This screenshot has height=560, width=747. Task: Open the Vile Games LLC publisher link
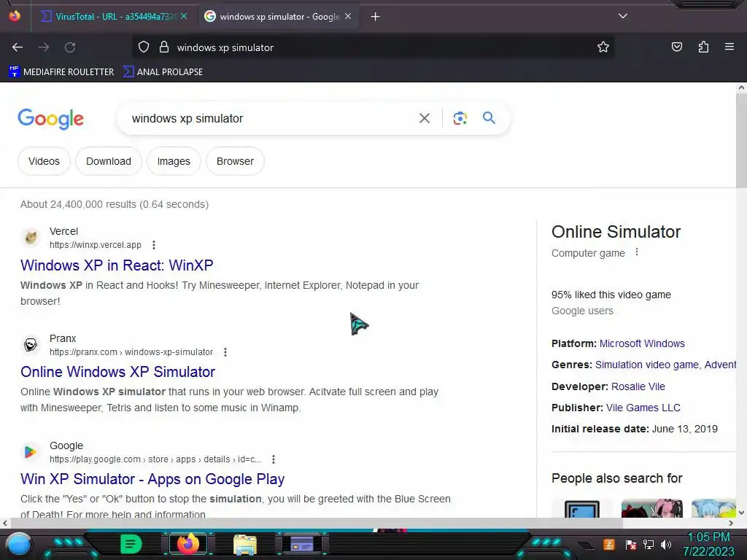[x=643, y=408]
